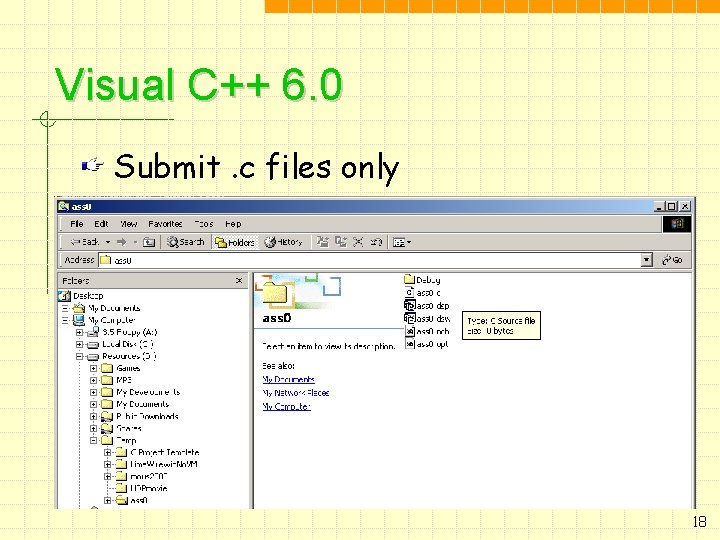
Task: Select the ass0.dsw workspace file
Action: point(427,318)
